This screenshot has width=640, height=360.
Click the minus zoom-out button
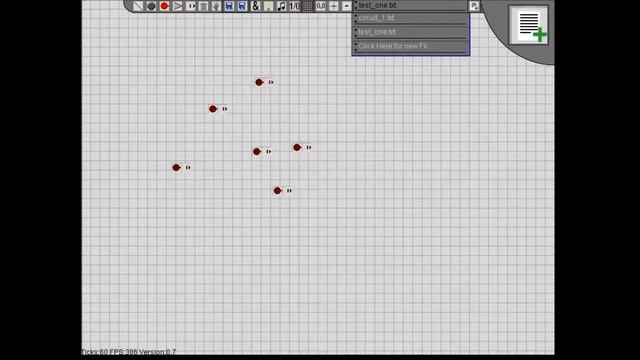pyautogui.click(x=347, y=6)
